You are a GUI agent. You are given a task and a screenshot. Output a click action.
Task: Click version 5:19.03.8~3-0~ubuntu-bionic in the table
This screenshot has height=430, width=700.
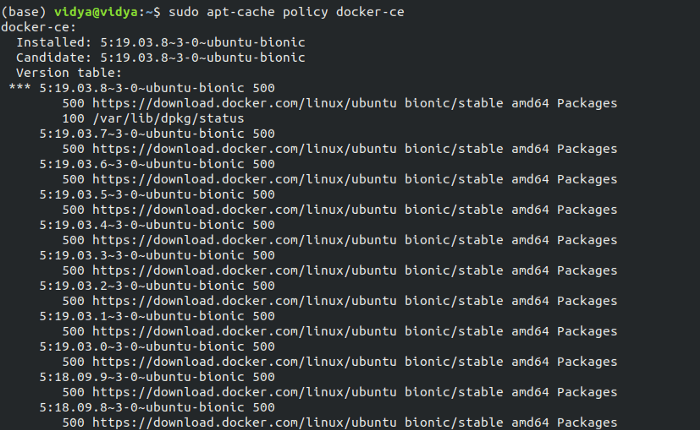(142, 88)
